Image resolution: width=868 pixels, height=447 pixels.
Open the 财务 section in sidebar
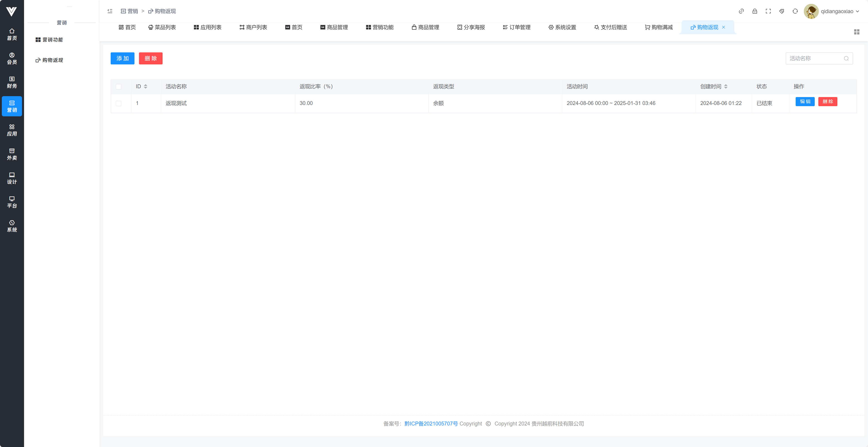click(x=12, y=82)
